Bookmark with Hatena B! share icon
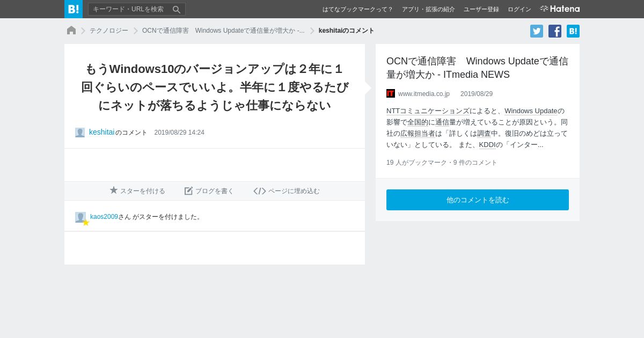644x338 pixels. [x=573, y=31]
